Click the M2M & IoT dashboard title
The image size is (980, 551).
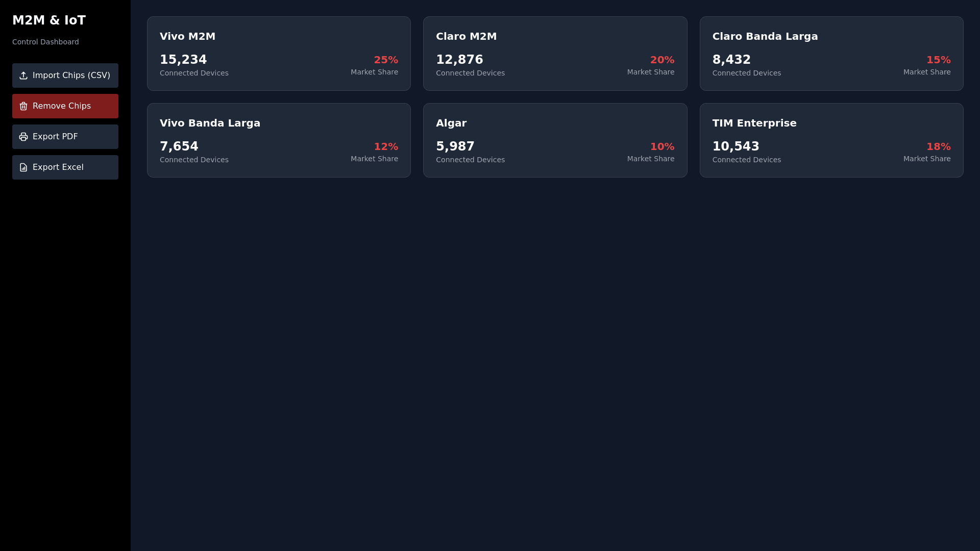point(49,20)
